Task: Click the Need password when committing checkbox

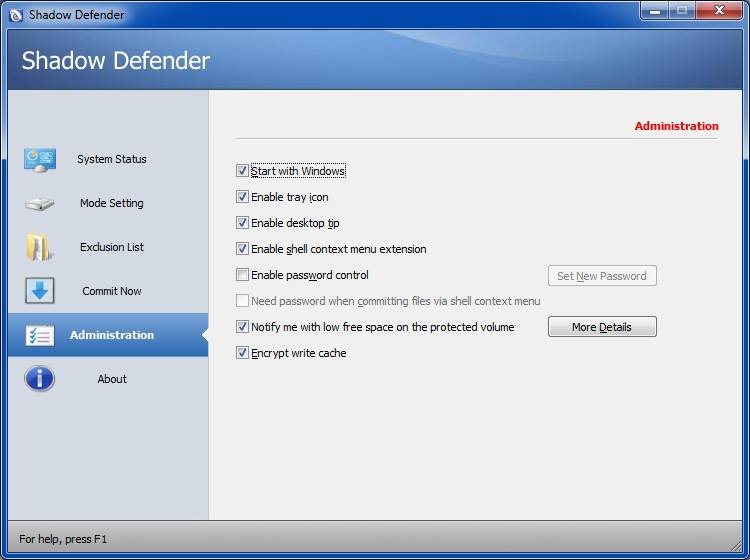Action: point(243,301)
